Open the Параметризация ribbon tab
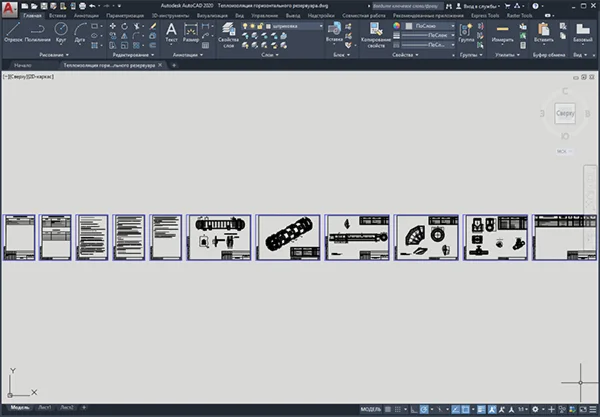The height and width of the screenshot is (417, 600). (x=125, y=16)
